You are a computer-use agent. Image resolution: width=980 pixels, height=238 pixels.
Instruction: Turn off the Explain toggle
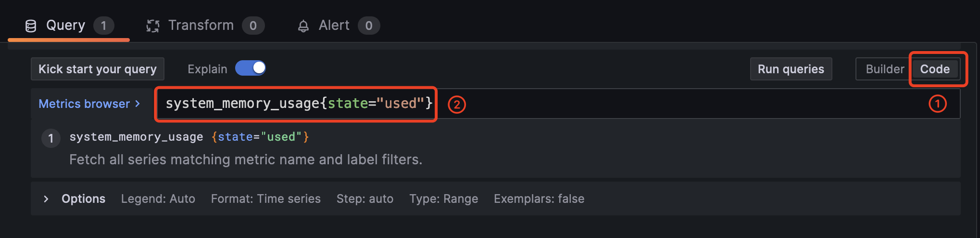[x=251, y=68]
